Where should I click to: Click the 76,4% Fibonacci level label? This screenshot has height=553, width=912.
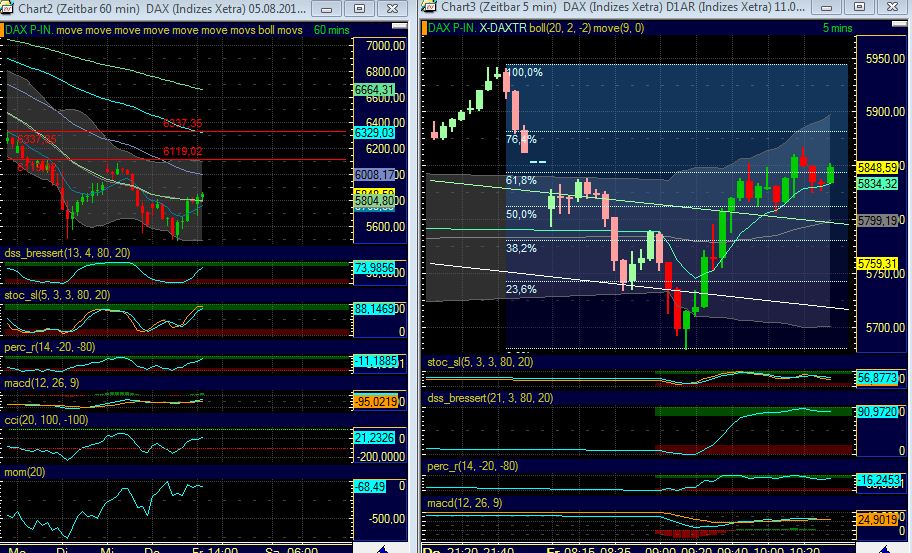coord(521,139)
